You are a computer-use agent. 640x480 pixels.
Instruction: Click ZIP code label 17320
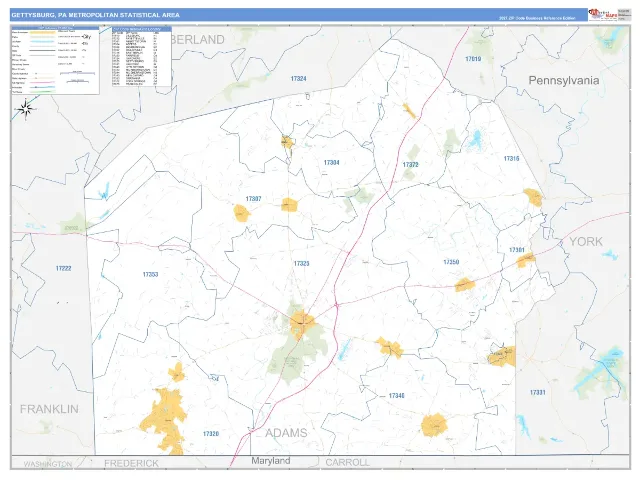pyautogui.click(x=211, y=433)
